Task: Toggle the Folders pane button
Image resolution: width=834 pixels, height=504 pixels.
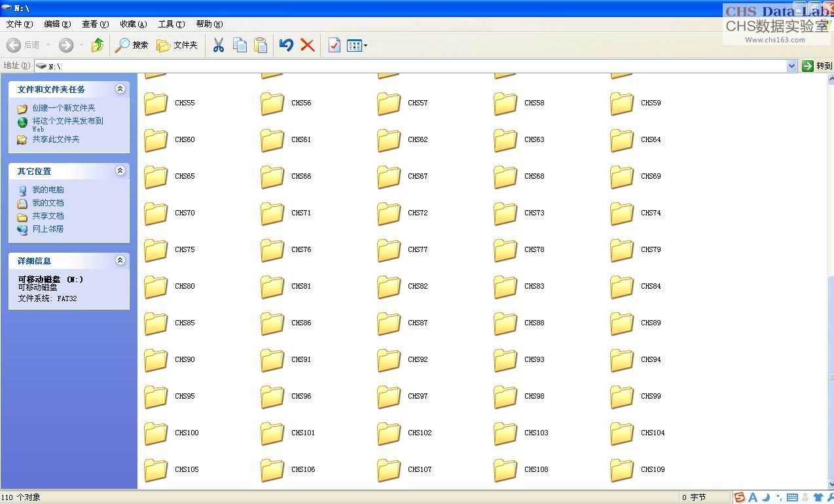Action: pos(177,45)
